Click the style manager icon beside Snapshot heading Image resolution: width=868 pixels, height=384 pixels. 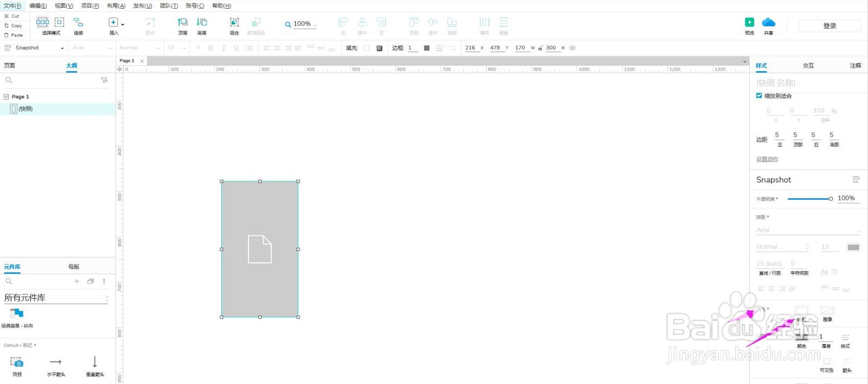click(856, 180)
